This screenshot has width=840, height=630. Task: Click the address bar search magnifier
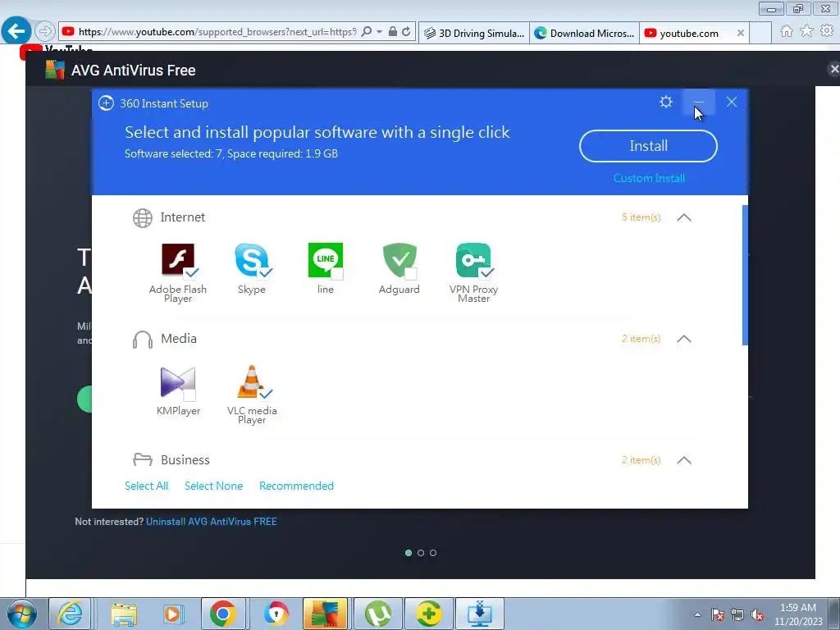pos(367,32)
